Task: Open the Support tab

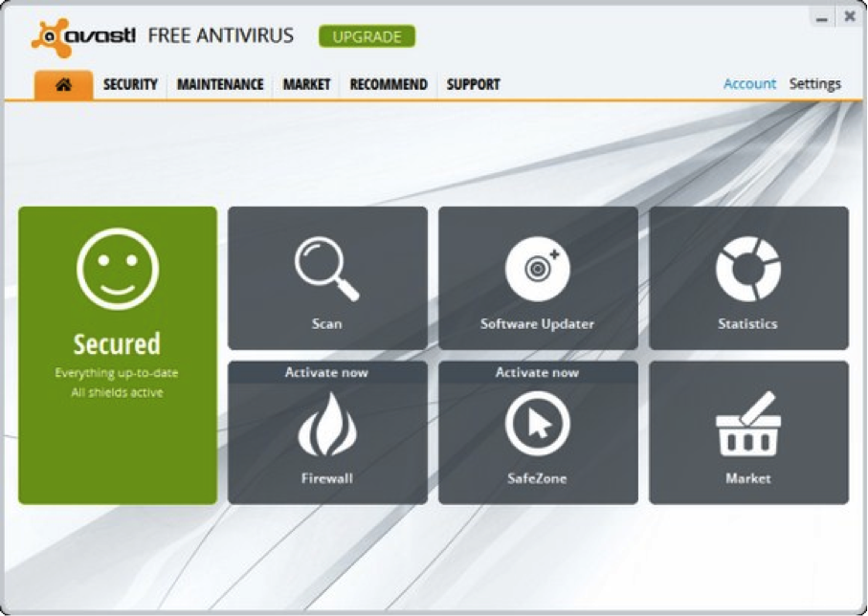Action: click(x=473, y=84)
